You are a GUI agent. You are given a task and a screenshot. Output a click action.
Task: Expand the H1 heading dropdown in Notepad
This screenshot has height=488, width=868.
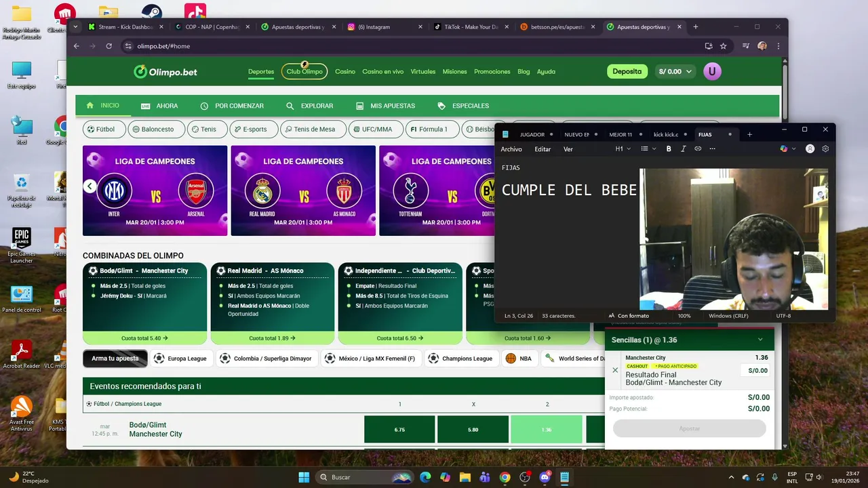[623, 149]
